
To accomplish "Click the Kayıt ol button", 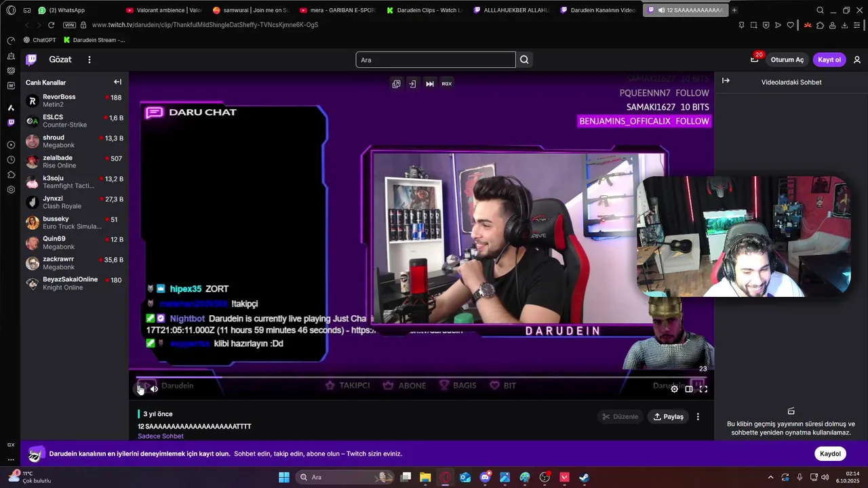I will pos(829,60).
